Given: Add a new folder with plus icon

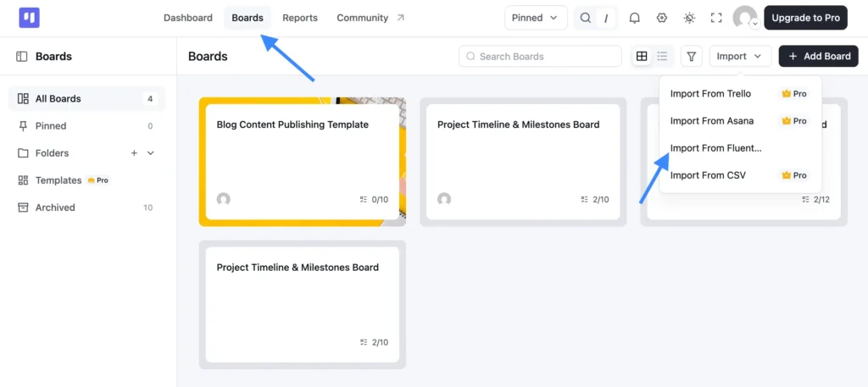Looking at the screenshot, I should click(134, 153).
